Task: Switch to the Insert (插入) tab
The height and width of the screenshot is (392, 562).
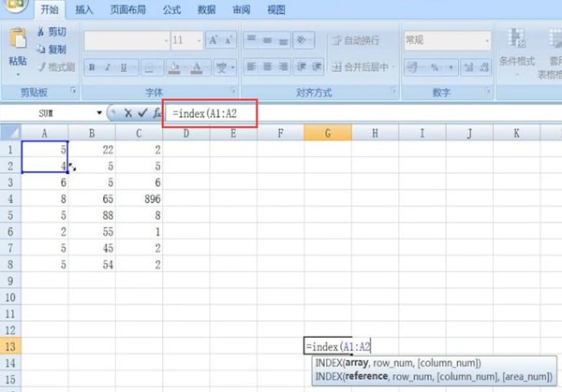Action: (x=84, y=9)
